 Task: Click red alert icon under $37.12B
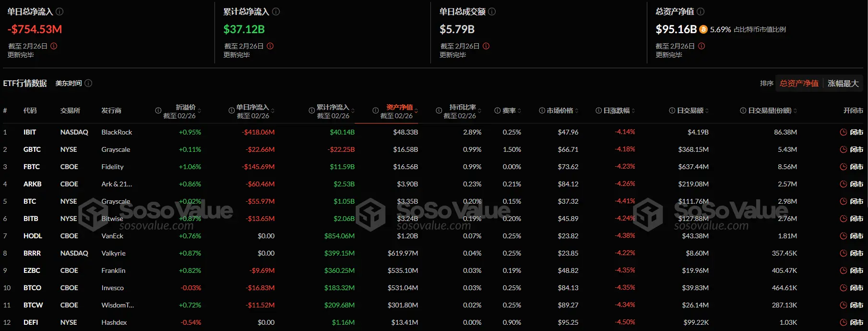(x=270, y=46)
